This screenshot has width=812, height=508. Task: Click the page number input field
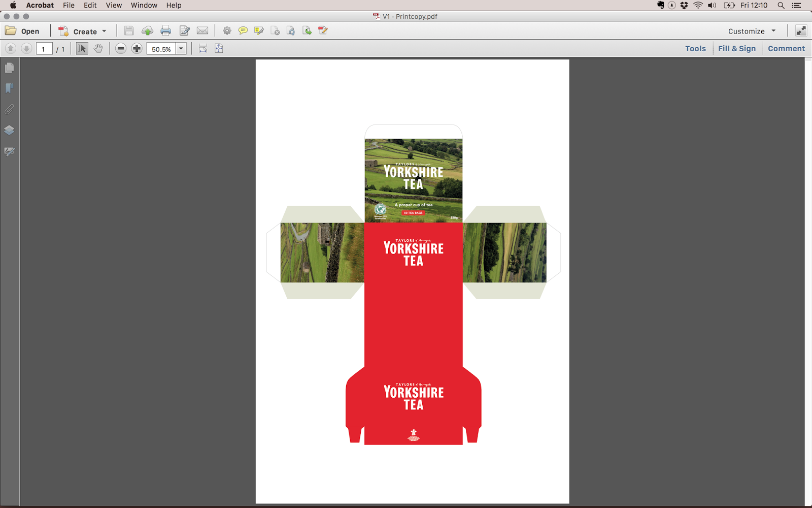[44, 49]
